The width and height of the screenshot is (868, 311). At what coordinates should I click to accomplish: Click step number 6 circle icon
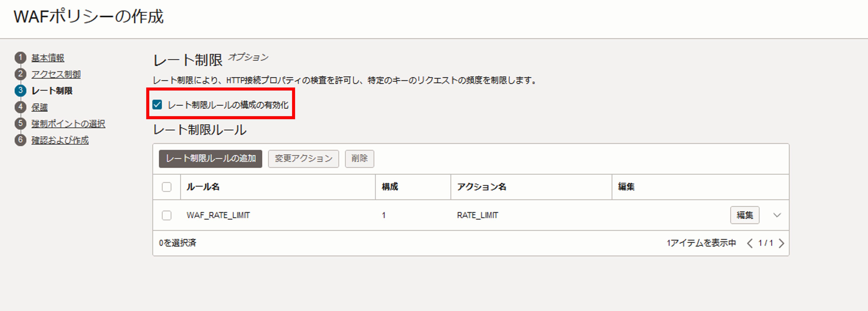[x=20, y=140]
